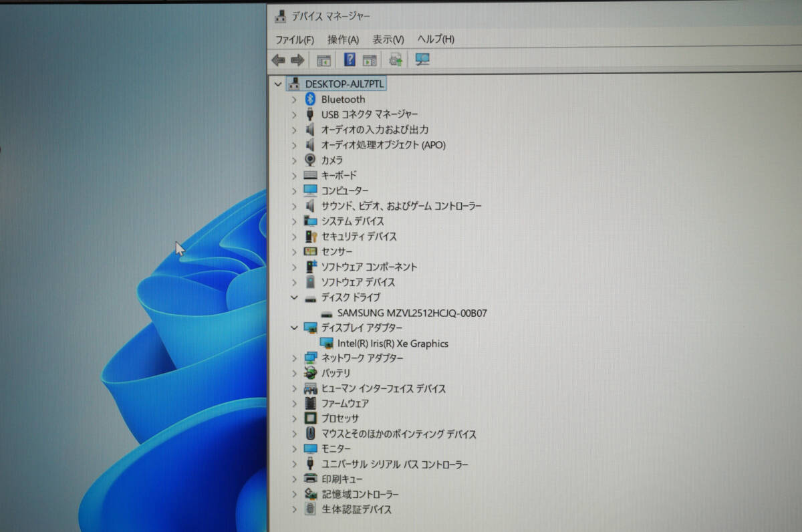The width and height of the screenshot is (802, 532).
Task: Click the ネットワーク アダプター icon
Action: 310,358
